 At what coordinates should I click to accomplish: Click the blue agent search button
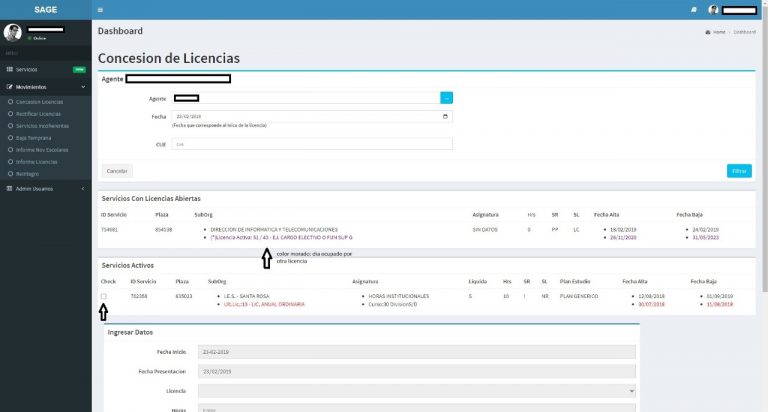coord(446,98)
